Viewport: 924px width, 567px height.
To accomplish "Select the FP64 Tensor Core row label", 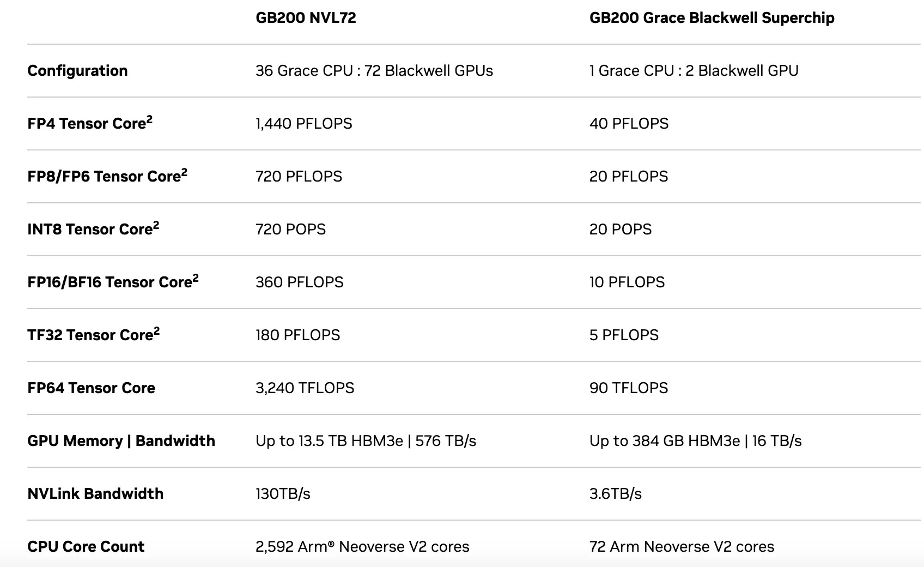I will [91, 388].
